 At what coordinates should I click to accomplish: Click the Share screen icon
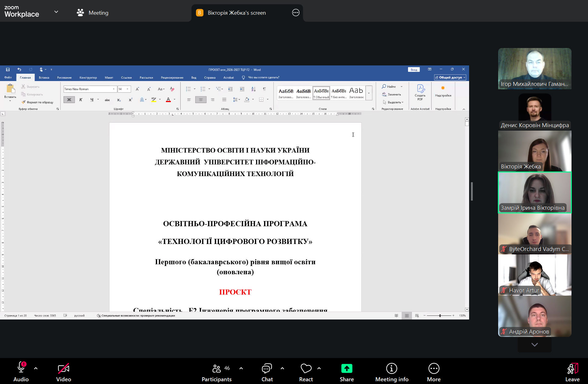(347, 369)
